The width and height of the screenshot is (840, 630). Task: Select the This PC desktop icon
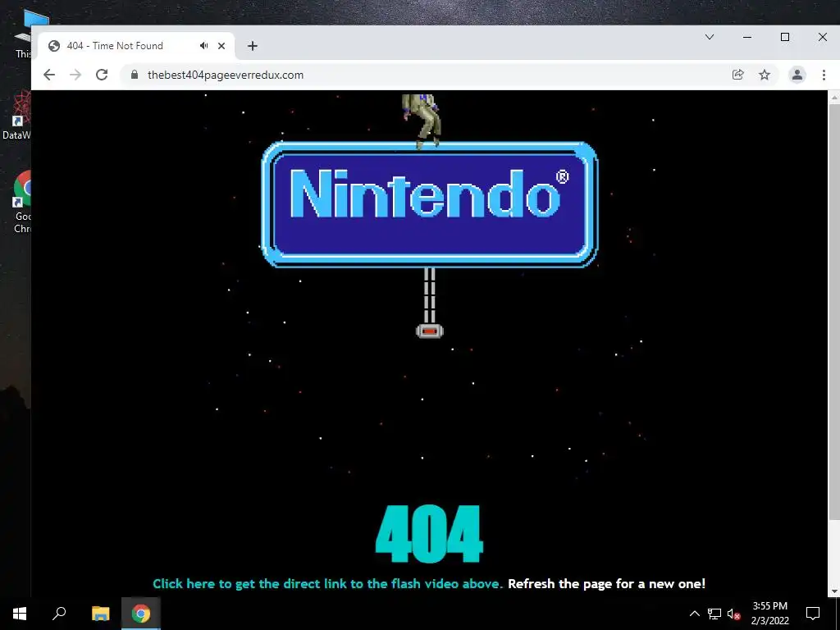coord(24,34)
